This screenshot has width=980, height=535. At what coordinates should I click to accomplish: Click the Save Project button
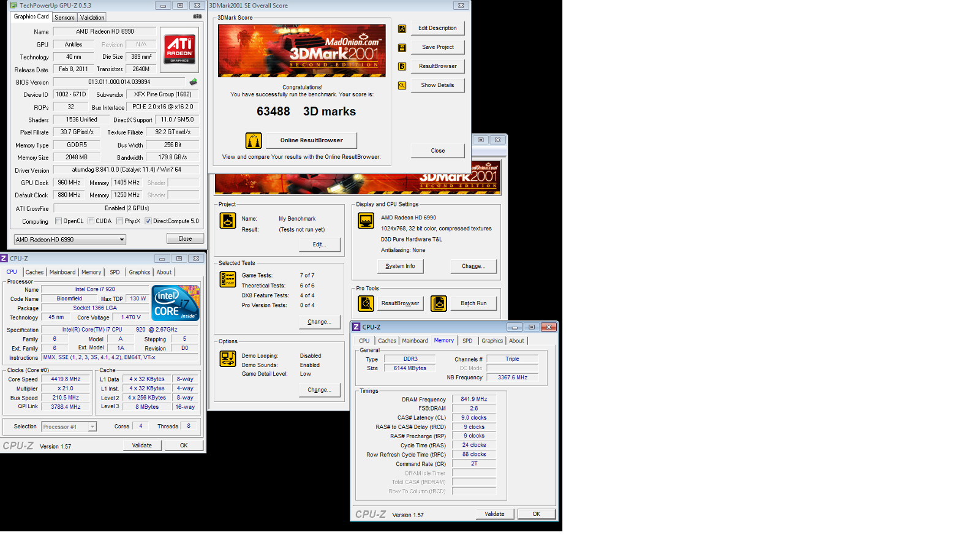point(437,47)
